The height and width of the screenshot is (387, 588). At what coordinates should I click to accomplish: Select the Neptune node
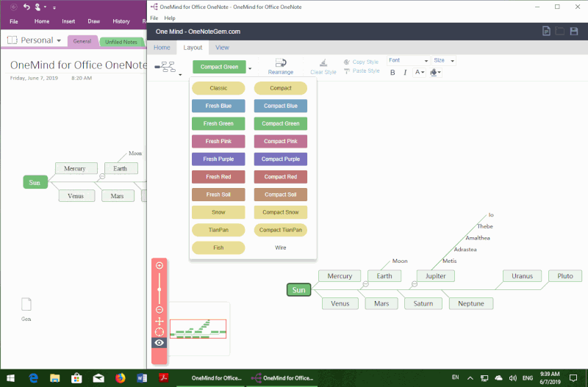pos(471,303)
